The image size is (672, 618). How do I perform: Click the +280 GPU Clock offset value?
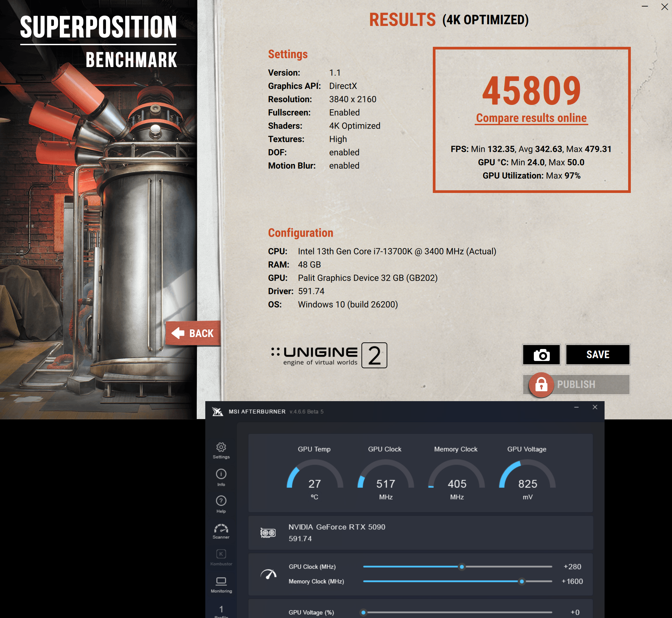[572, 567]
